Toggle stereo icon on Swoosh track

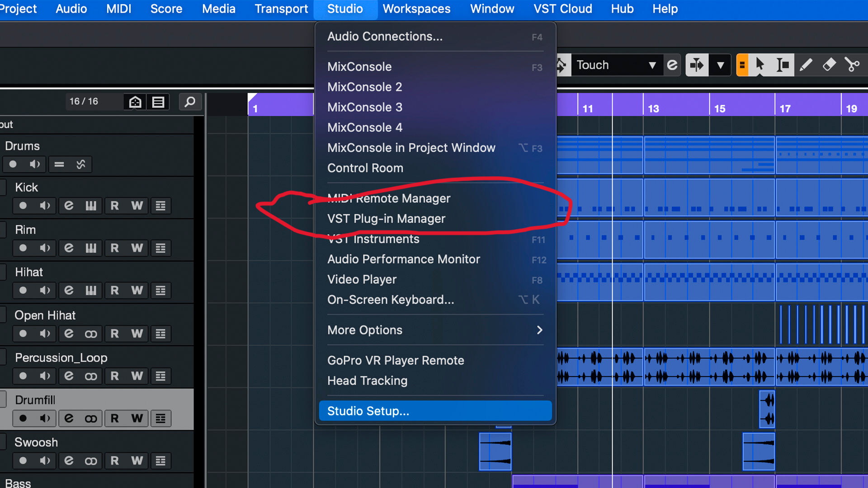91,461
